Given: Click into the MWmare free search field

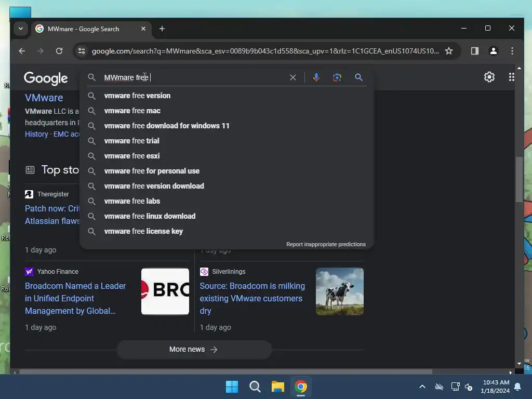Looking at the screenshot, I should (195, 77).
